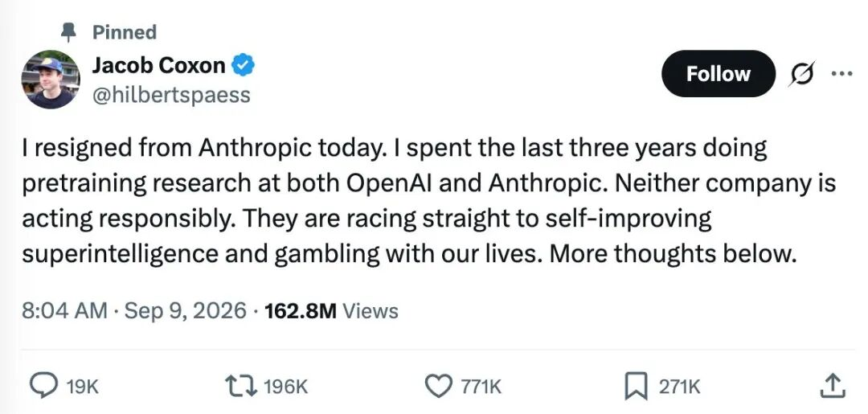Click the 196K reposts count
This screenshot has height=414, width=868.
pyautogui.click(x=285, y=387)
